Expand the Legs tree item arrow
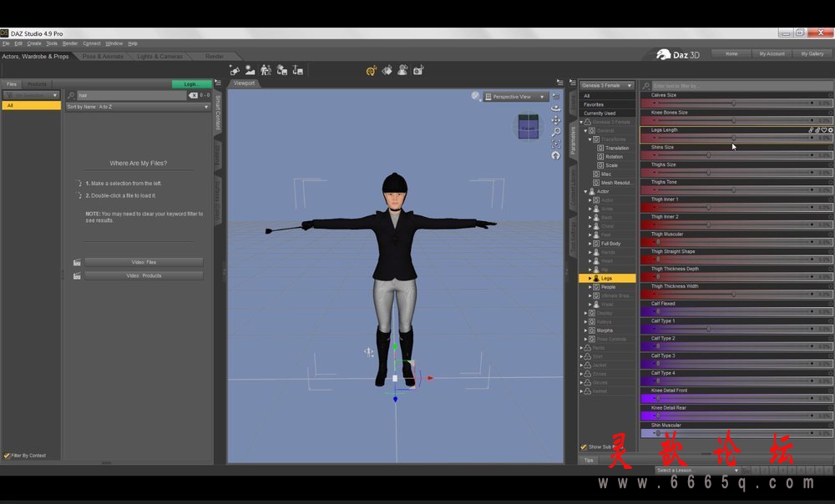The image size is (835, 504). coord(590,279)
